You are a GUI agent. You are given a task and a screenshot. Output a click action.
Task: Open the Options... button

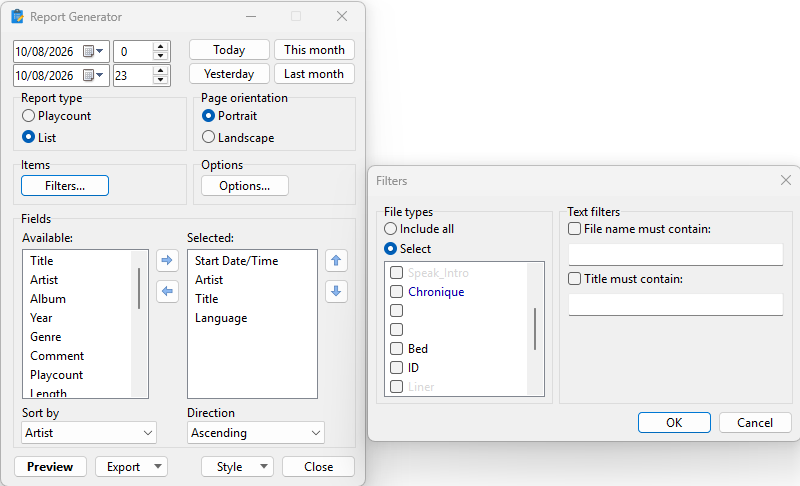[245, 186]
